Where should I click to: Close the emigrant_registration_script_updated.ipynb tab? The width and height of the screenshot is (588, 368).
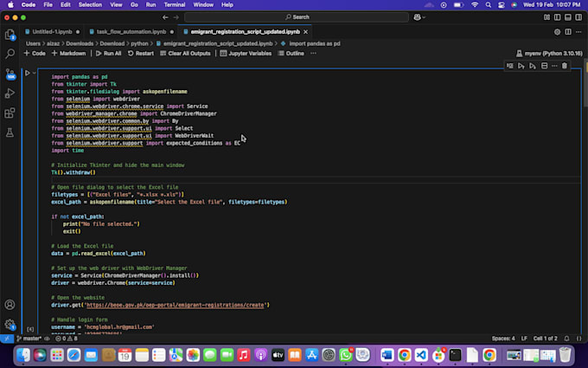click(x=305, y=32)
